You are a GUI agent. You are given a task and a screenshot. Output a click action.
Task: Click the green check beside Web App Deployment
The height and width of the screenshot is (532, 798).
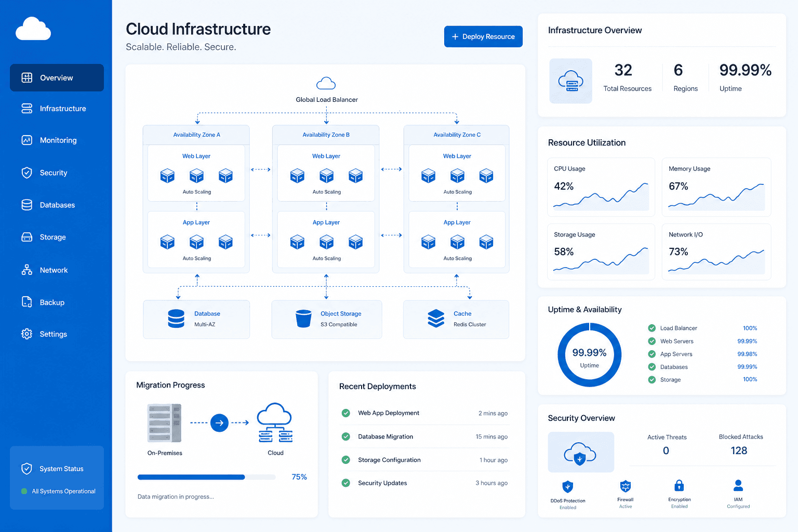(345, 413)
